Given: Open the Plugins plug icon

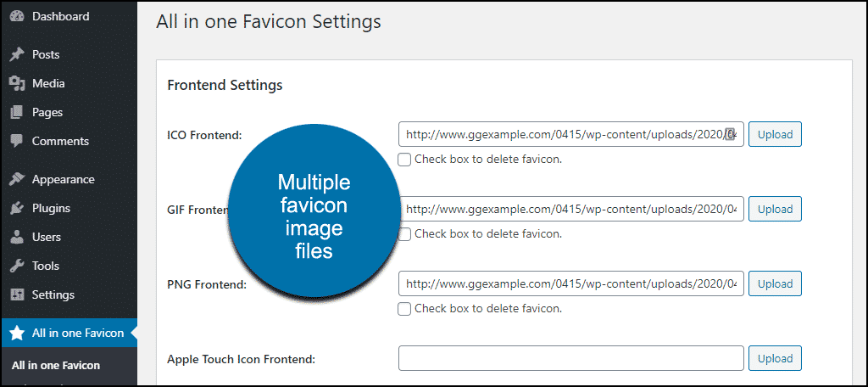Looking at the screenshot, I should (17, 209).
